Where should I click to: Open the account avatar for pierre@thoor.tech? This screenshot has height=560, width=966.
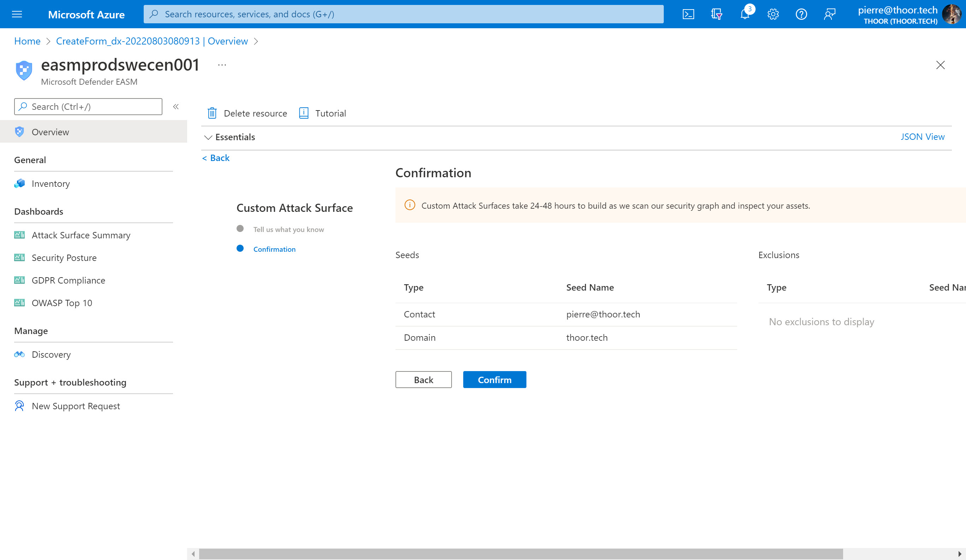click(952, 14)
